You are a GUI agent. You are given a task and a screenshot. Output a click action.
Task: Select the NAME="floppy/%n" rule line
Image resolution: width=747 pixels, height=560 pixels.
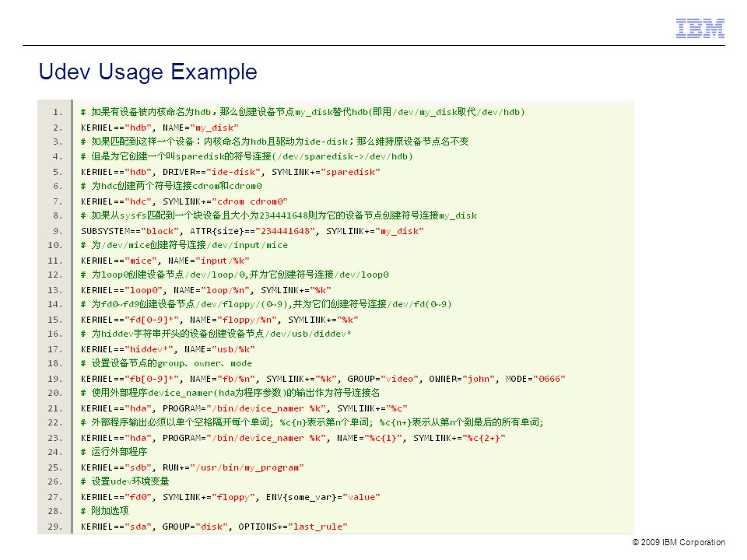[219, 320]
